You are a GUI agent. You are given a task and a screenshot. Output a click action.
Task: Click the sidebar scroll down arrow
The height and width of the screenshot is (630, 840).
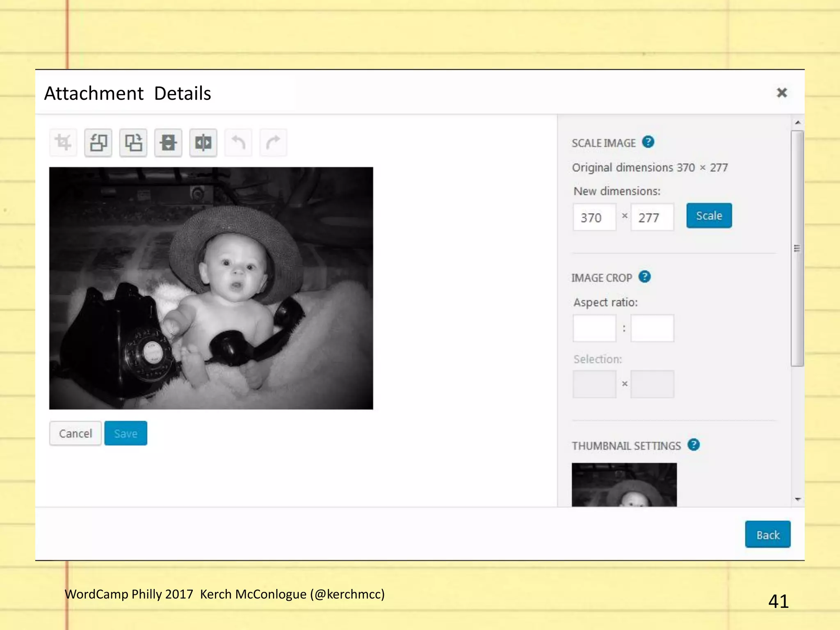click(798, 499)
